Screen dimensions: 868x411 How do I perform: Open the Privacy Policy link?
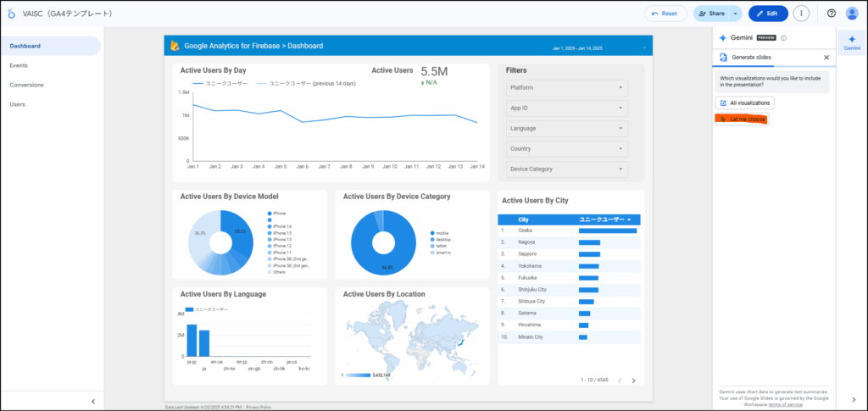pyautogui.click(x=259, y=407)
